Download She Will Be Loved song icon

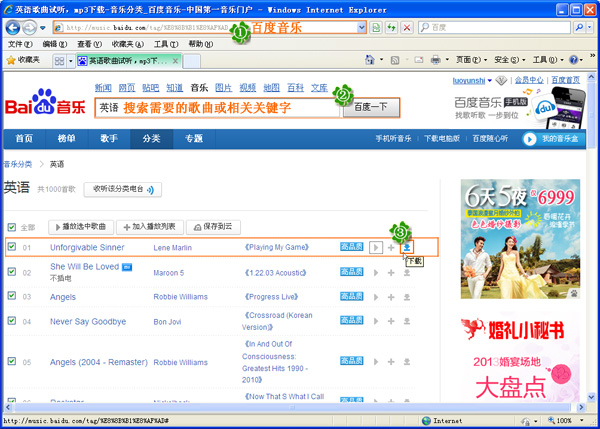tap(407, 273)
